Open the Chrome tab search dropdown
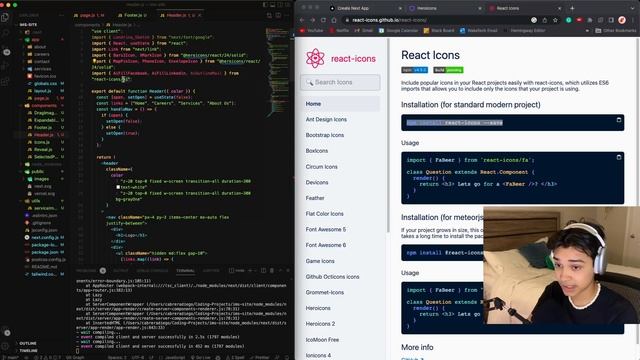 pyautogui.click(x=633, y=8)
